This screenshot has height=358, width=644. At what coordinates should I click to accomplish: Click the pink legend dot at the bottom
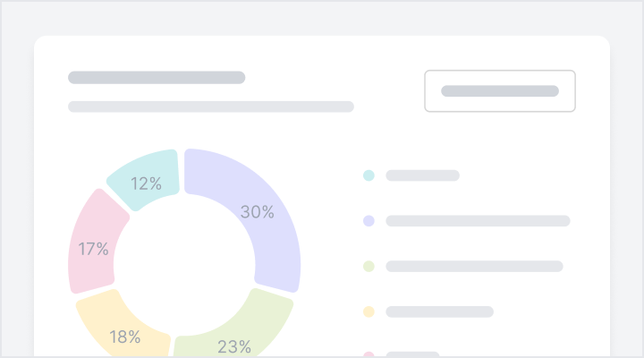point(369,354)
